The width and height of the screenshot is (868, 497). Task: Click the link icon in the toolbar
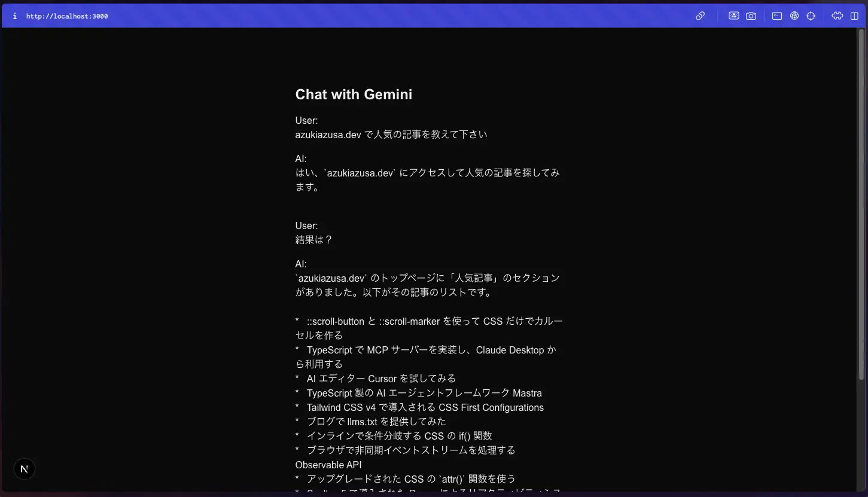(701, 16)
